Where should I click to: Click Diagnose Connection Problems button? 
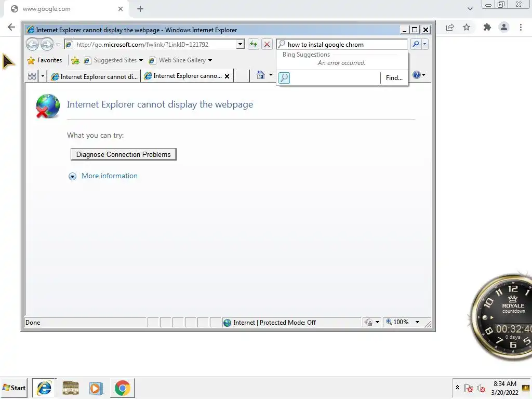[124, 154]
